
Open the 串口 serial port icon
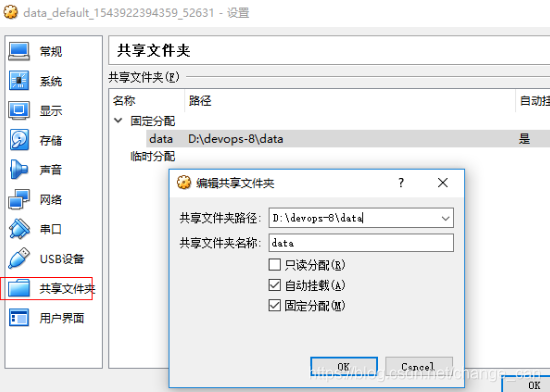pos(19,229)
